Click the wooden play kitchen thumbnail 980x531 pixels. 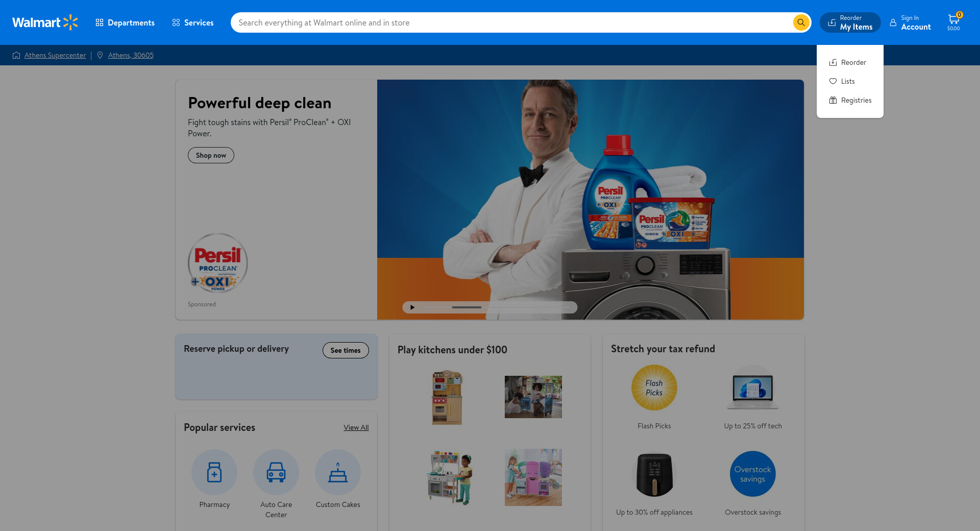(x=448, y=397)
